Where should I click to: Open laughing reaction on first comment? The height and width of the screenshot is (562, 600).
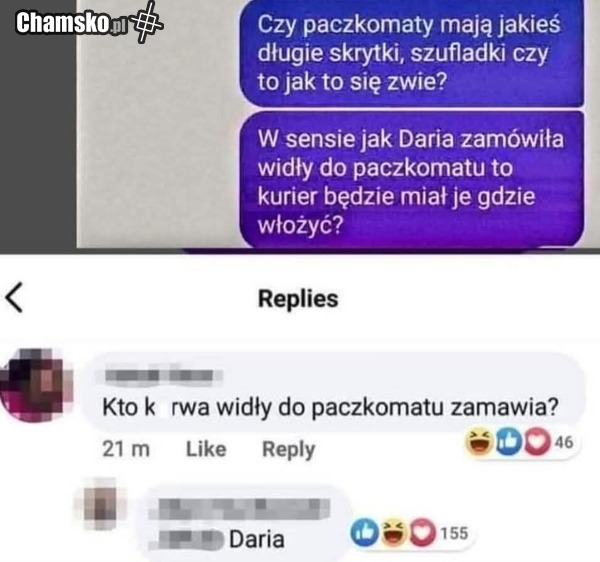[x=479, y=441]
